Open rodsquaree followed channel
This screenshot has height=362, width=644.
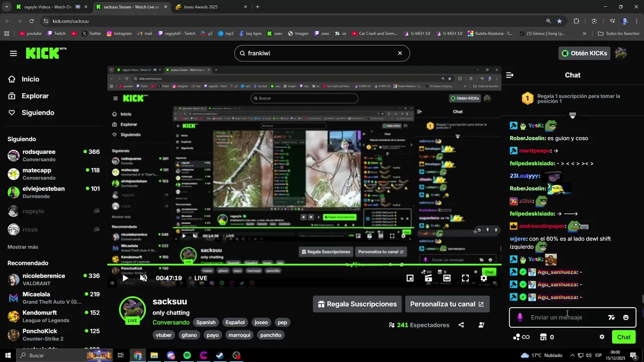click(53, 155)
